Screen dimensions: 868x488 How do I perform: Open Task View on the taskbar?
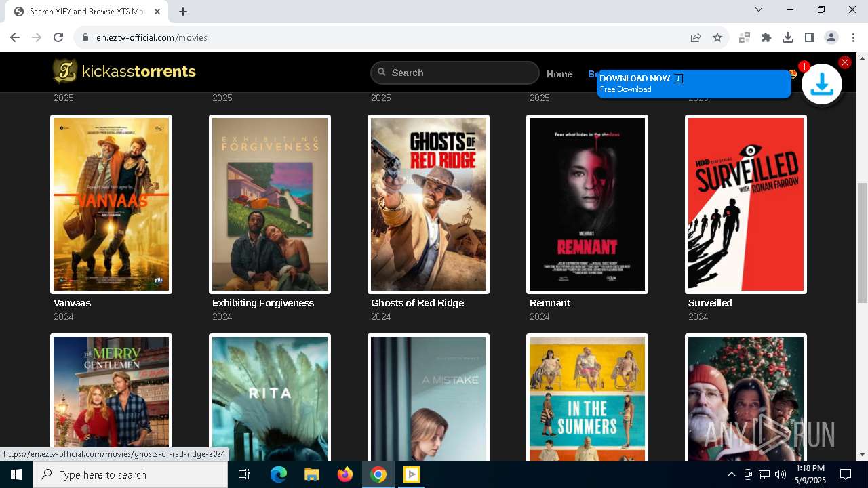click(x=244, y=474)
